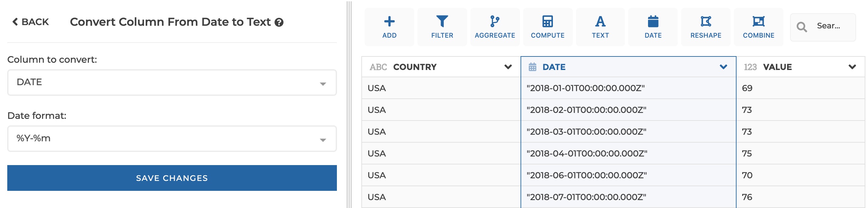
Task: Expand the DATE column chevron menu
Action: pyautogui.click(x=723, y=67)
